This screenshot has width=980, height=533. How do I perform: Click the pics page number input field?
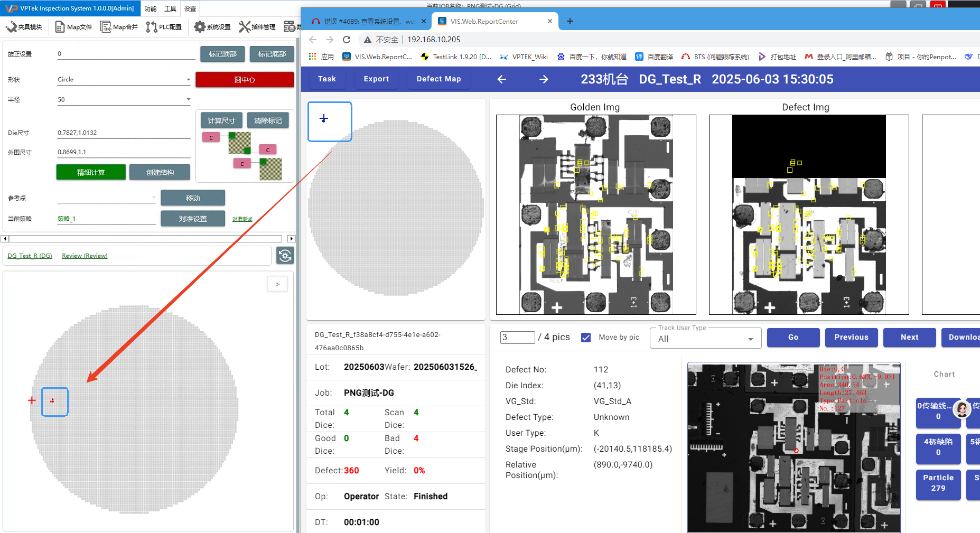pyautogui.click(x=518, y=337)
